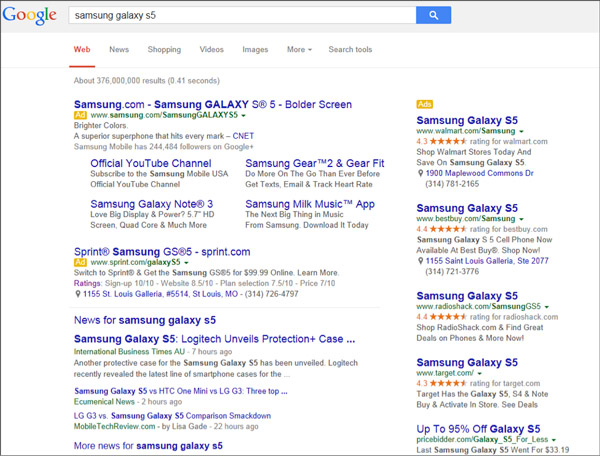Click the map pin beside Sprint address
This screenshot has width=600, height=456.
click(78, 294)
